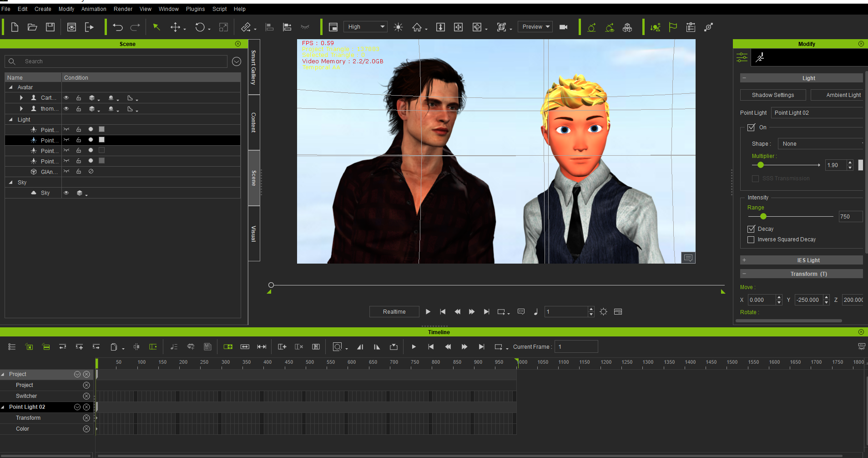This screenshot has height=458, width=868.
Task: Collapse the Avatar tree group
Action: coord(11,87)
